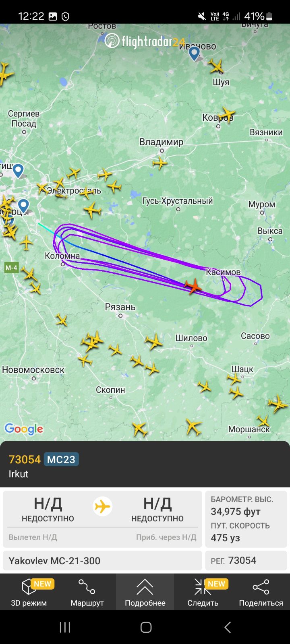Tap the 73054 callsign label
Screen dimensions: 290x644
click(25, 459)
